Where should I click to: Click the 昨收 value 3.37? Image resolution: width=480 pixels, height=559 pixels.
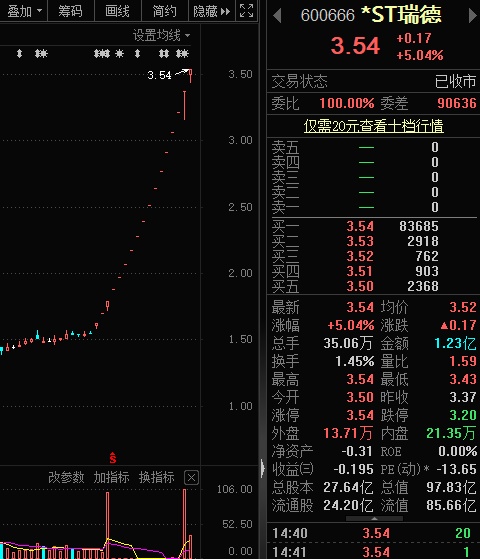click(x=463, y=397)
